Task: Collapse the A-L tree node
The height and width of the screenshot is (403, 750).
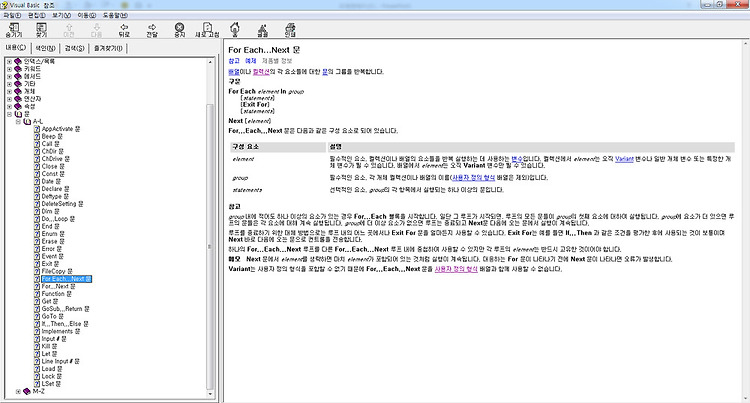Action: tap(18, 121)
